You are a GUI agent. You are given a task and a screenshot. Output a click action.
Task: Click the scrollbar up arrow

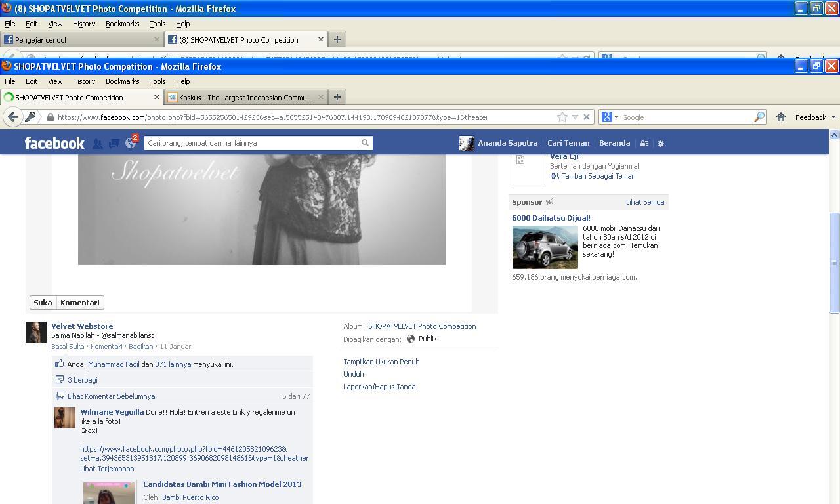click(x=834, y=135)
